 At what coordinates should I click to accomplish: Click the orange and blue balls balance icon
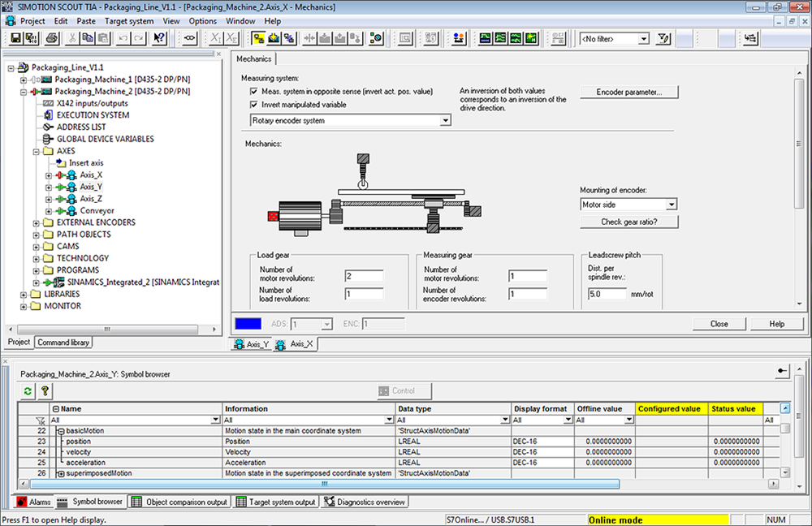(x=458, y=38)
